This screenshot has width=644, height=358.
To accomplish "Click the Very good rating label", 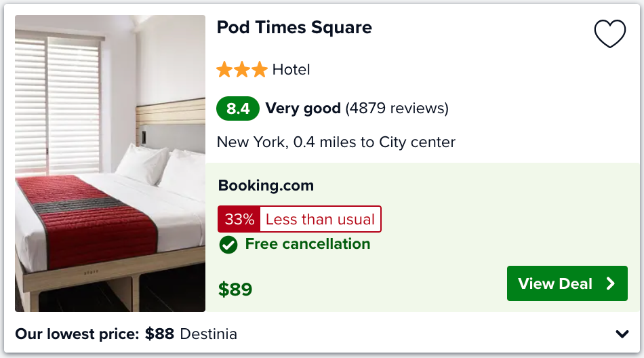I will pyautogui.click(x=303, y=108).
